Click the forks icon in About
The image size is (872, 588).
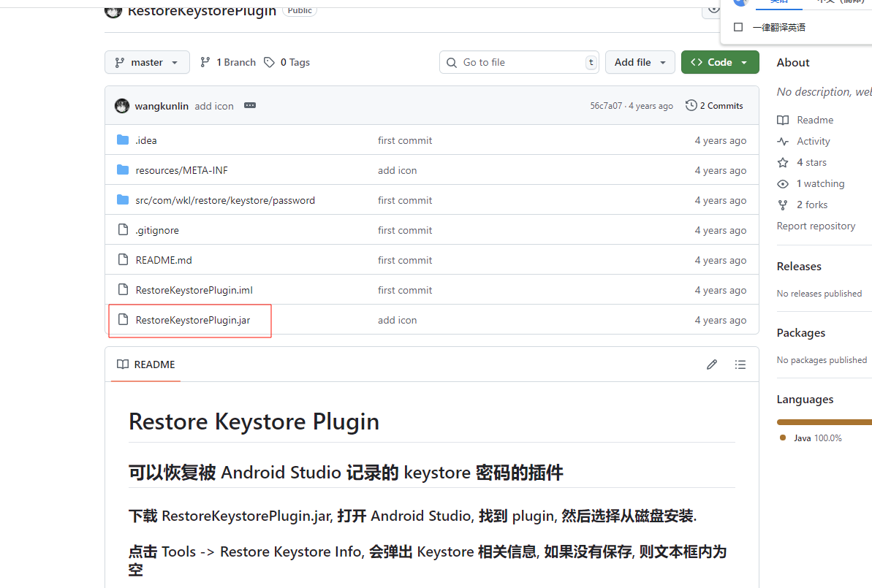pos(783,205)
